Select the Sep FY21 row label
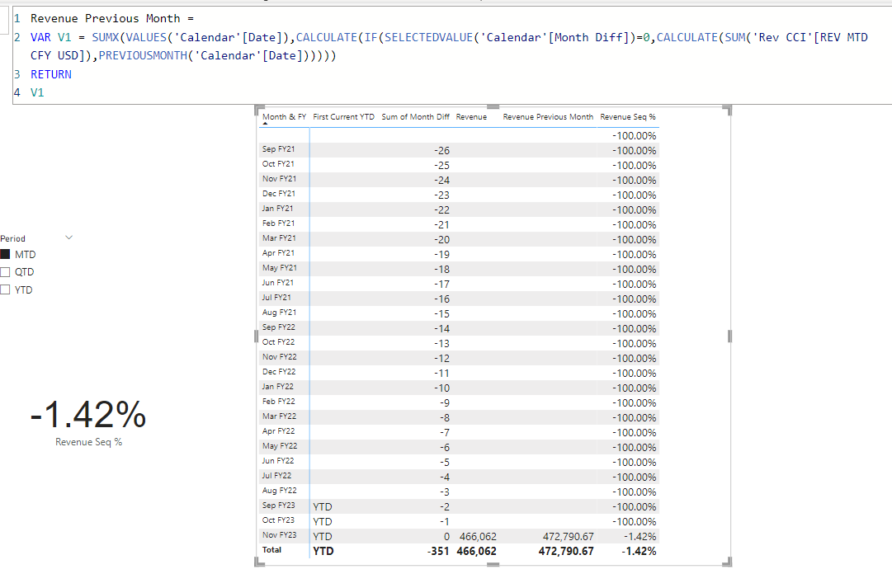 click(x=278, y=149)
